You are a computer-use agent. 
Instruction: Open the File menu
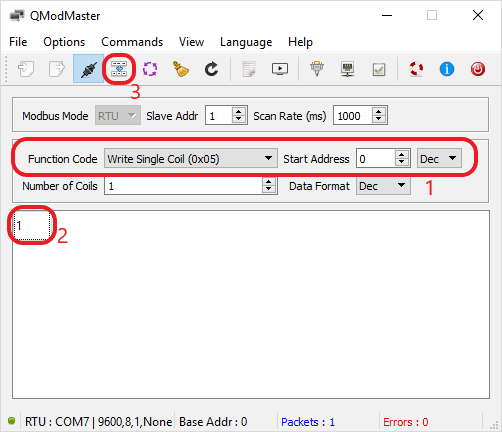[x=18, y=42]
